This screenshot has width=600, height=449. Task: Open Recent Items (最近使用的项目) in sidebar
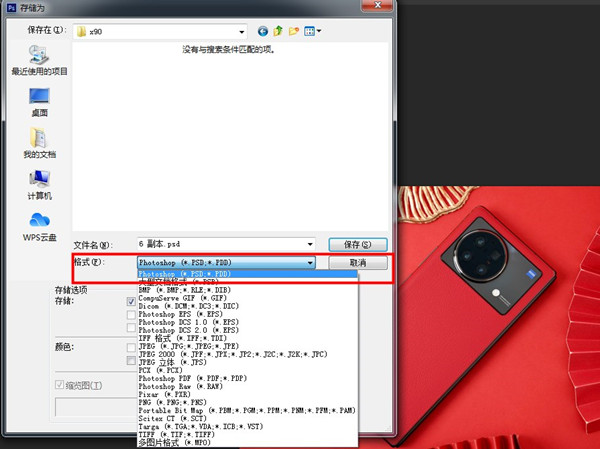[39, 60]
